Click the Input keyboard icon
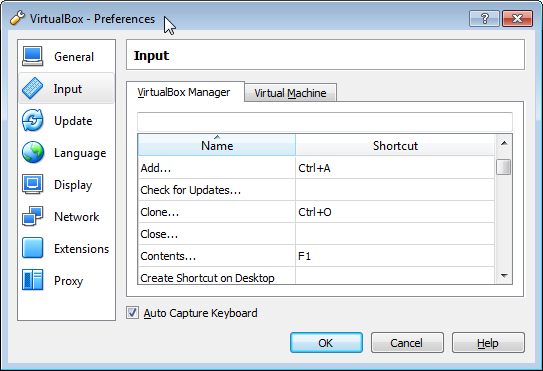 pos(33,88)
